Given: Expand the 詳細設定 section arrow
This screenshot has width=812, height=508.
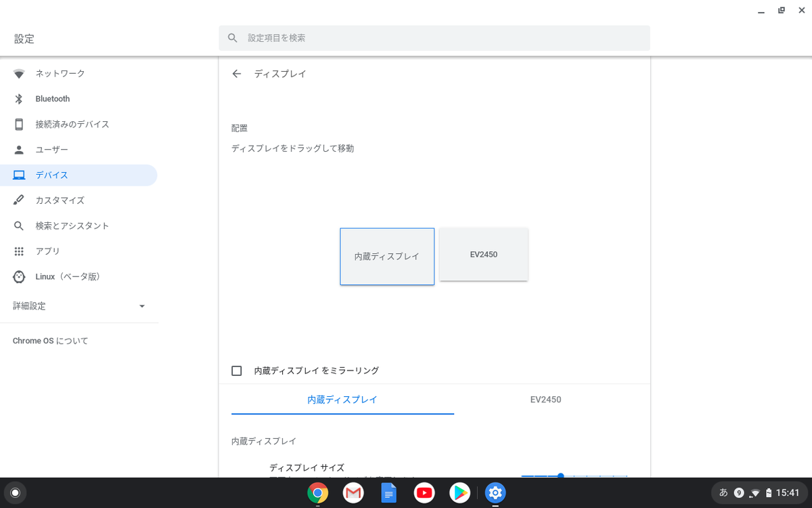Looking at the screenshot, I should tap(142, 306).
